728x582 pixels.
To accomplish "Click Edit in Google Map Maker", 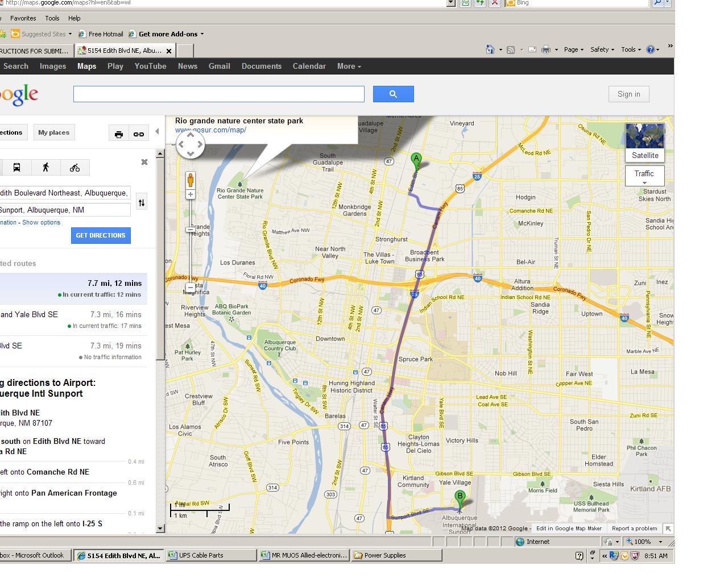I will pyautogui.click(x=569, y=529).
